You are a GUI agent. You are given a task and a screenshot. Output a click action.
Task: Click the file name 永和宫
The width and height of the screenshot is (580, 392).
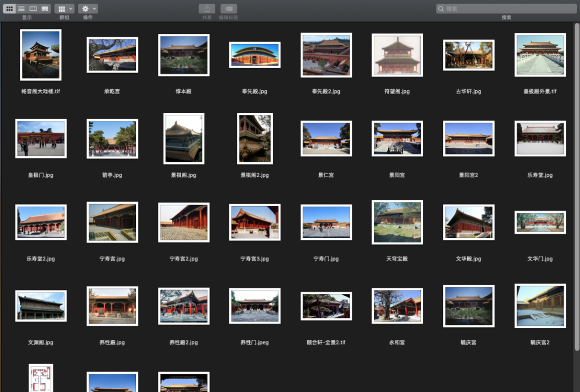click(x=397, y=342)
